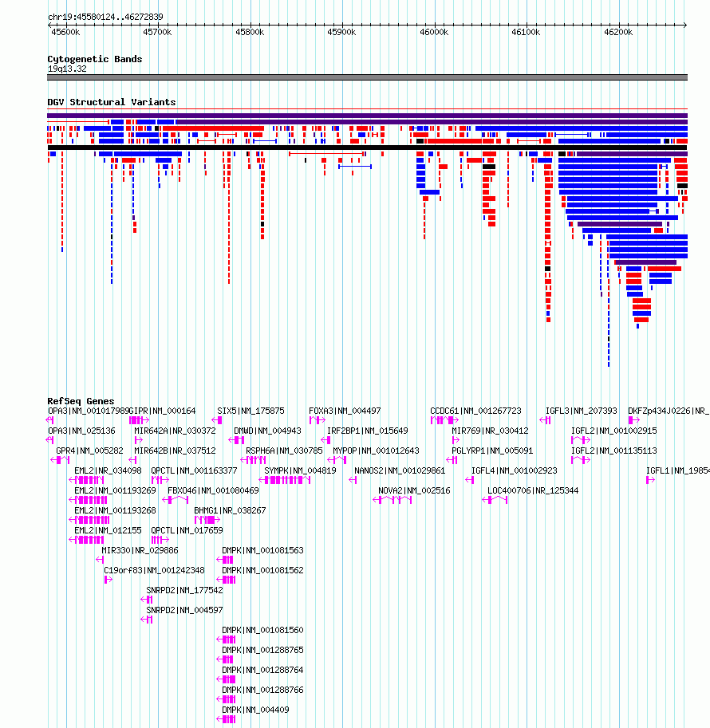
Task: Open the NOVA2|NM_002516 gene
Action: pyautogui.click(x=415, y=490)
